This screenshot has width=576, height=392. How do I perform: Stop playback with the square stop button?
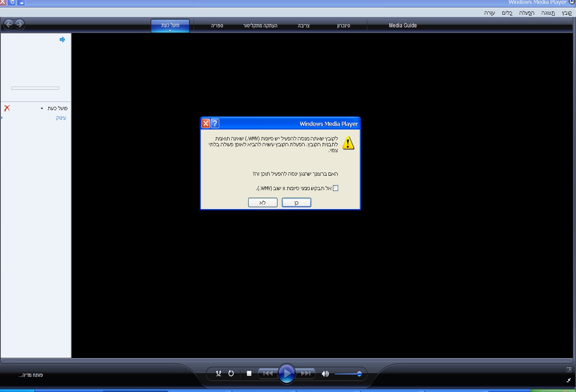tap(249, 374)
